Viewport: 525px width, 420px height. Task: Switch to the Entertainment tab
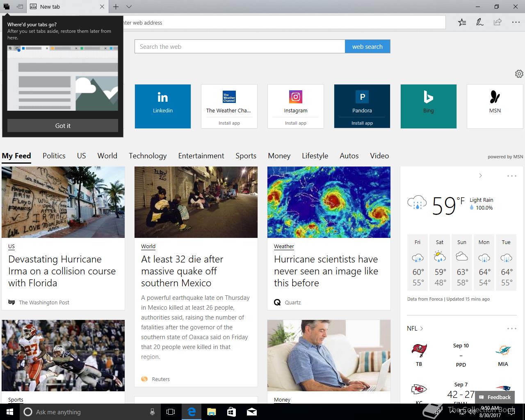point(201,156)
